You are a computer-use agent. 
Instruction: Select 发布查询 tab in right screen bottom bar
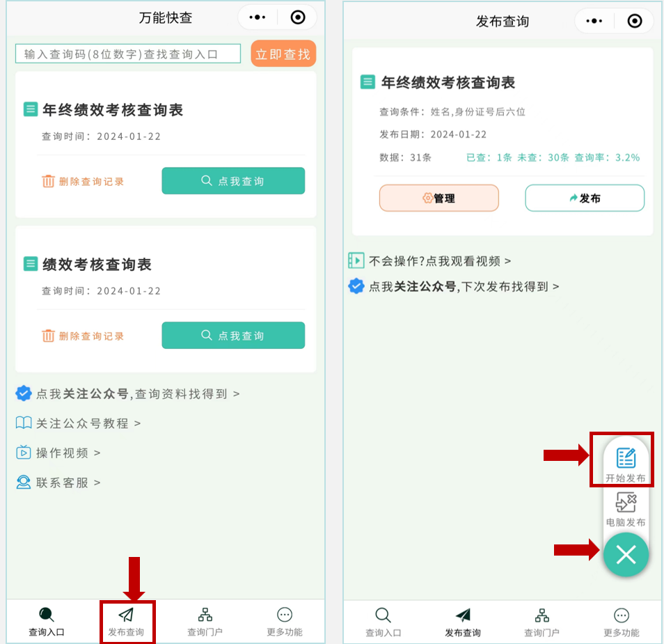point(463,622)
